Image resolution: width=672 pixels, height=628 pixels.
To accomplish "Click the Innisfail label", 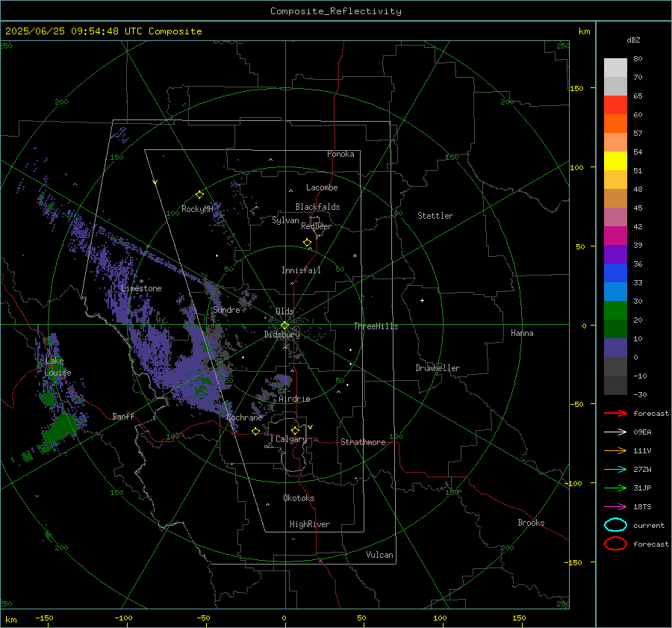I will click(x=301, y=270).
